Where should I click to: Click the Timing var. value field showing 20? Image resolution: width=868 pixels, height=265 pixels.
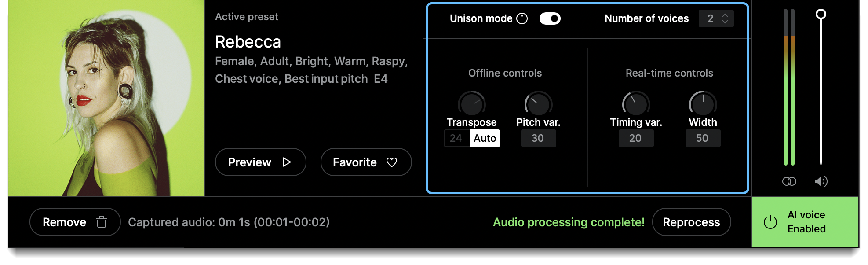click(x=636, y=138)
